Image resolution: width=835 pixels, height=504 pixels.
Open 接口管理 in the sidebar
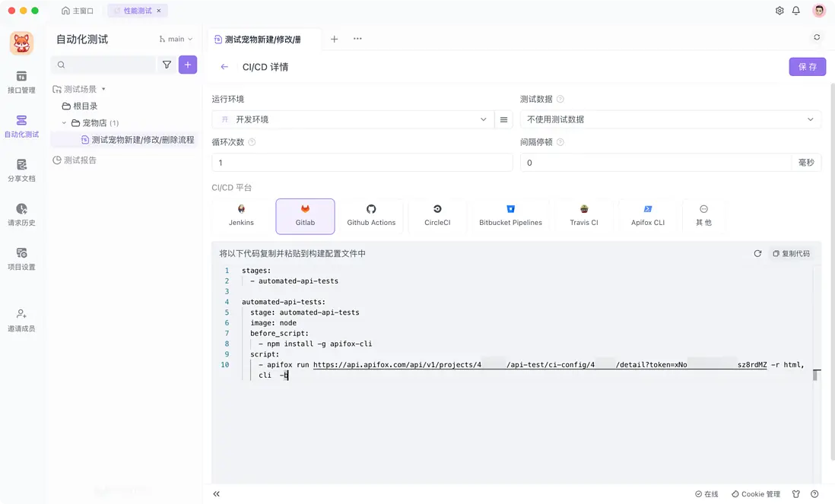[x=21, y=82]
